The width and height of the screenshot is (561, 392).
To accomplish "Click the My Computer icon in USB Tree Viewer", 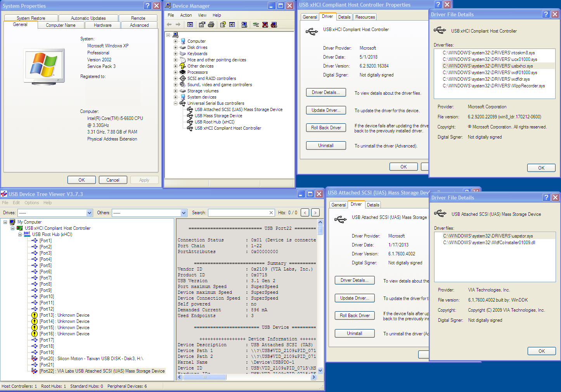I will pyautogui.click(x=12, y=222).
